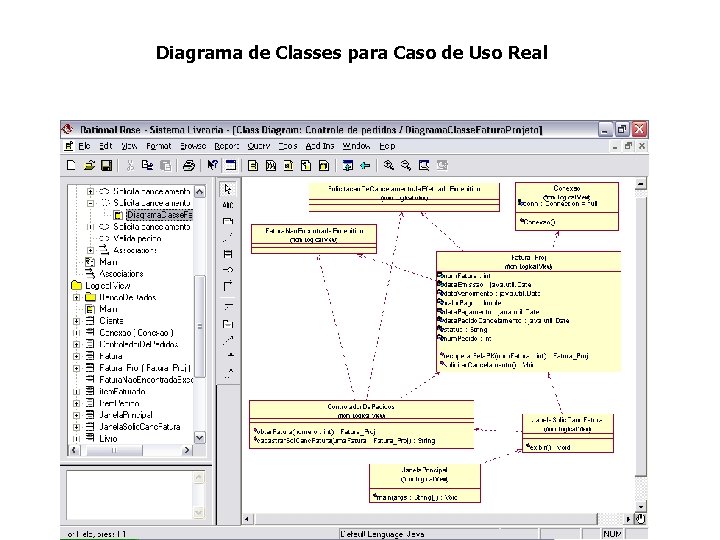
Task: Save the model with the floppy icon
Action: click(x=107, y=165)
